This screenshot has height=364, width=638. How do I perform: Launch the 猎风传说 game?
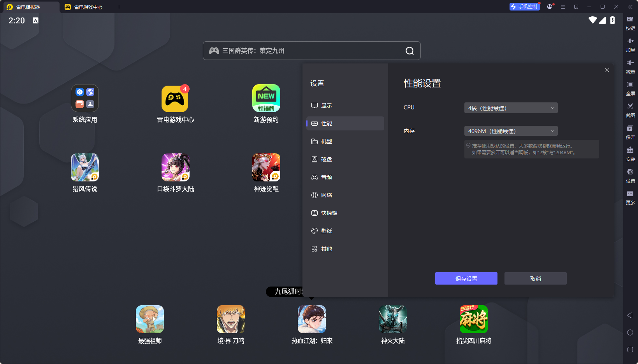[85, 173]
